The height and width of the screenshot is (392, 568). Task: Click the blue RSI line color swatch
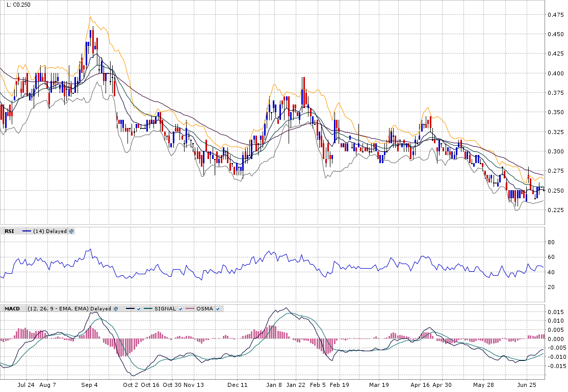coord(27,231)
